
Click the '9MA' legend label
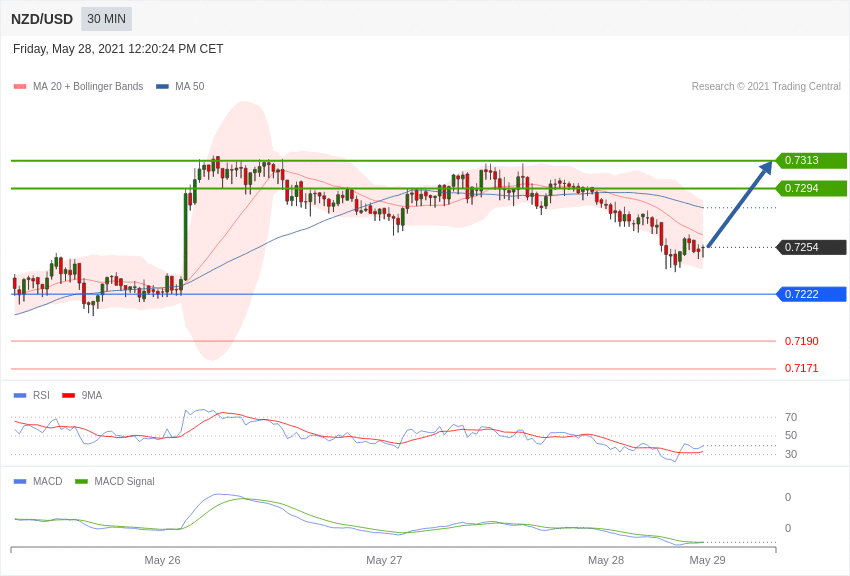[x=92, y=396]
